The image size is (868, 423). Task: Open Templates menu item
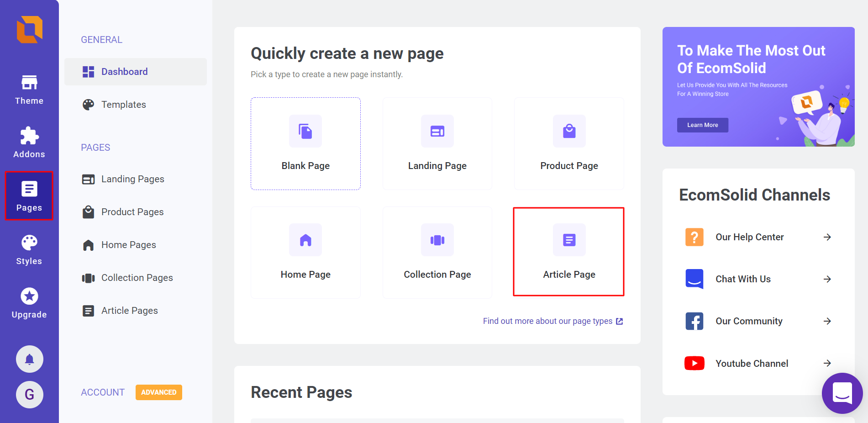(x=136, y=105)
